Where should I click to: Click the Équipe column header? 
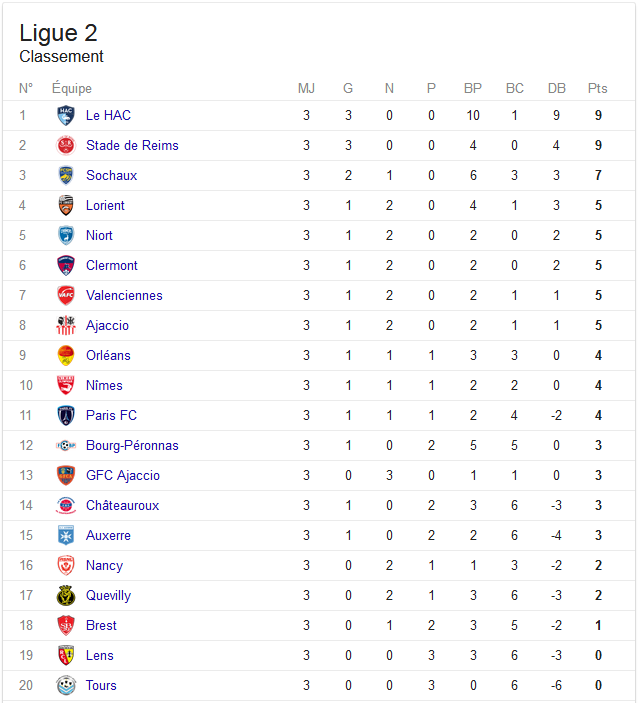(72, 88)
